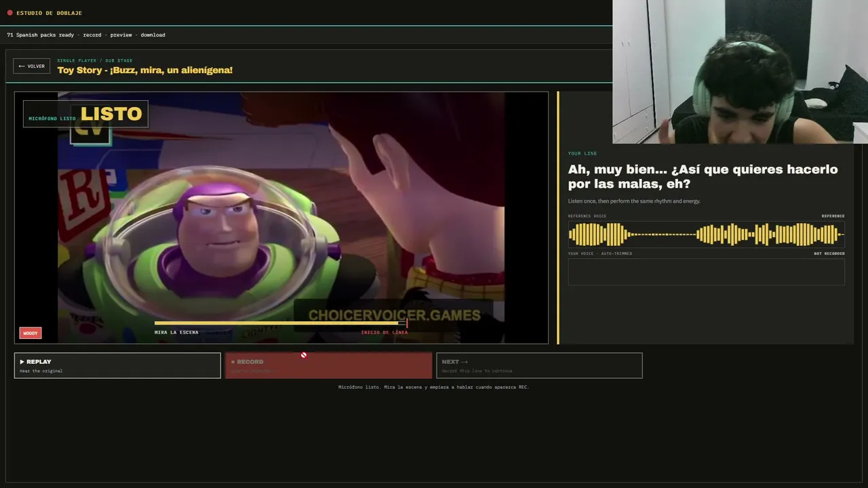Click the webcam overlay of the streamer
The width and height of the screenshot is (868, 488).
(x=740, y=72)
